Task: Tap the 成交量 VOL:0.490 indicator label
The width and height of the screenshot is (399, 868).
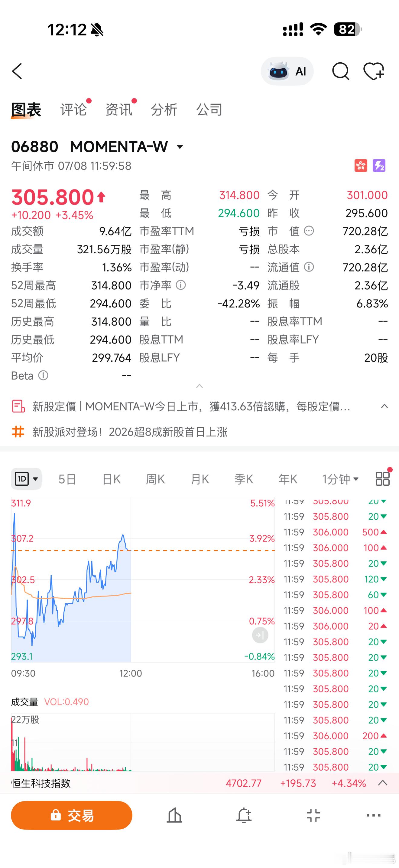Action: click(50, 702)
